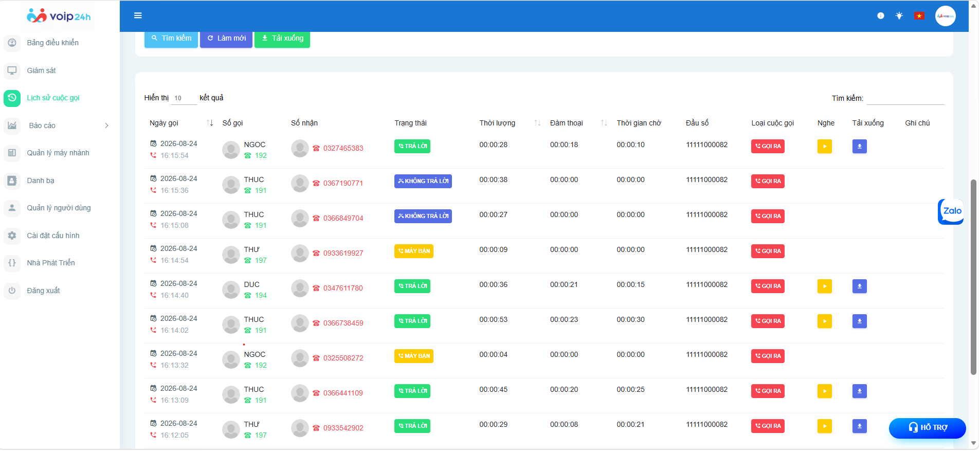Viewport: 980px width, 451px height.
Task: Open the user avatar profile menu
Action: [945, 16]
